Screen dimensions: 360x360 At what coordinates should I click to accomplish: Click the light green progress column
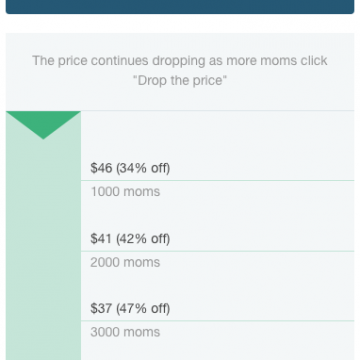43,236
